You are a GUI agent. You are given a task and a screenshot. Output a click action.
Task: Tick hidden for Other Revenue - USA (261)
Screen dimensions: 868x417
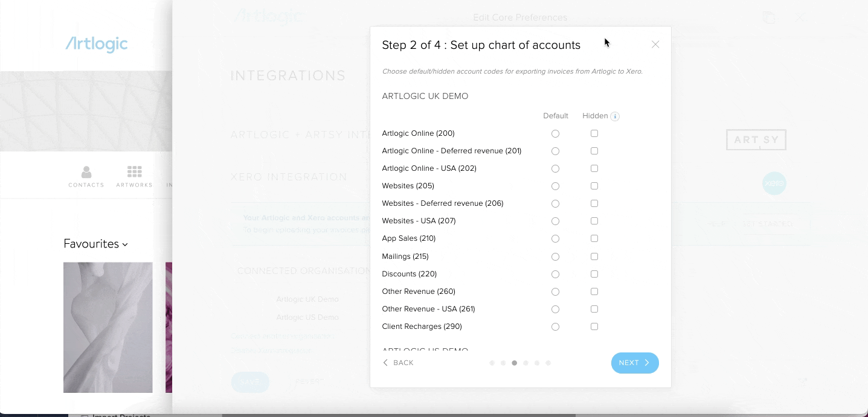coord(594,309)
